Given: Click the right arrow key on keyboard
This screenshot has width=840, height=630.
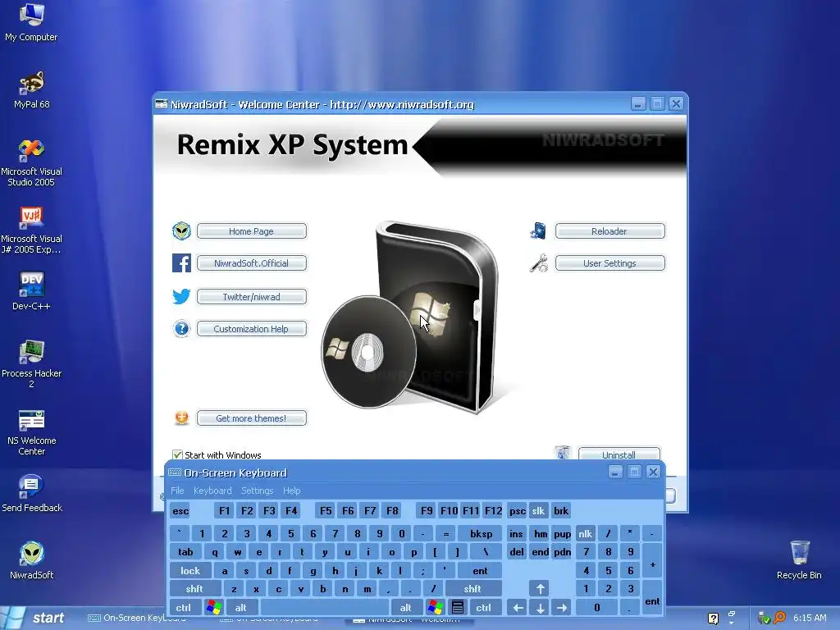Looking at the screenshot, I should (x=562, y=607).
